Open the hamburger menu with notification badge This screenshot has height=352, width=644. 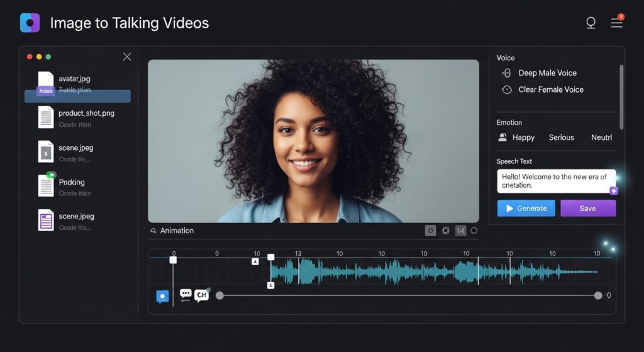[617, 23]
